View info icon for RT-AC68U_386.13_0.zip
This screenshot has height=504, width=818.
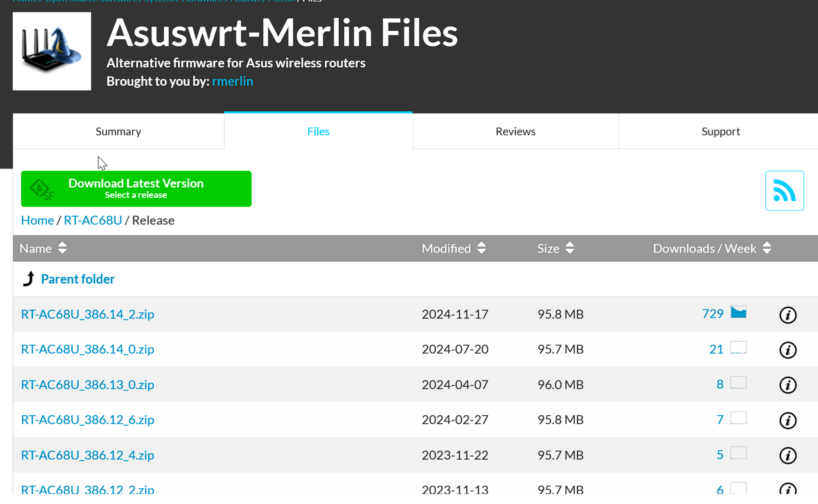click(788, 385)
